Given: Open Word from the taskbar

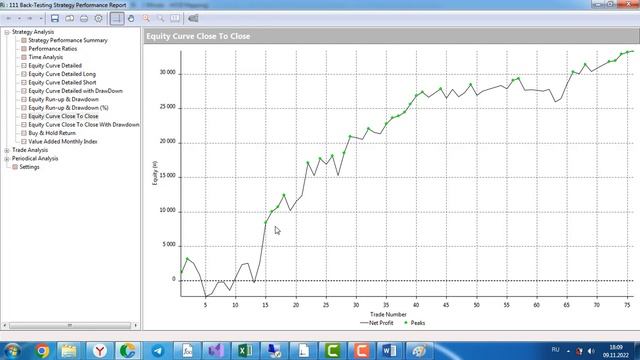Looking at the screenshot, I should click(x=389, y=351).
